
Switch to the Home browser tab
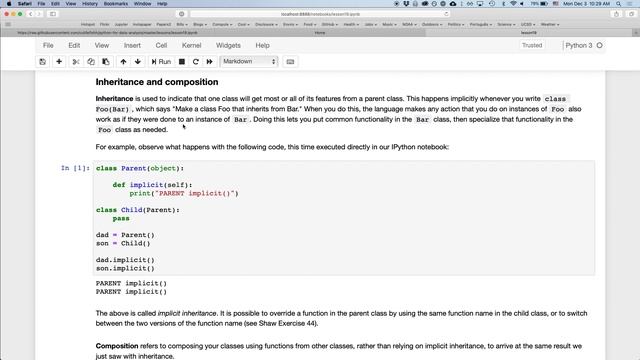point(320,33)
